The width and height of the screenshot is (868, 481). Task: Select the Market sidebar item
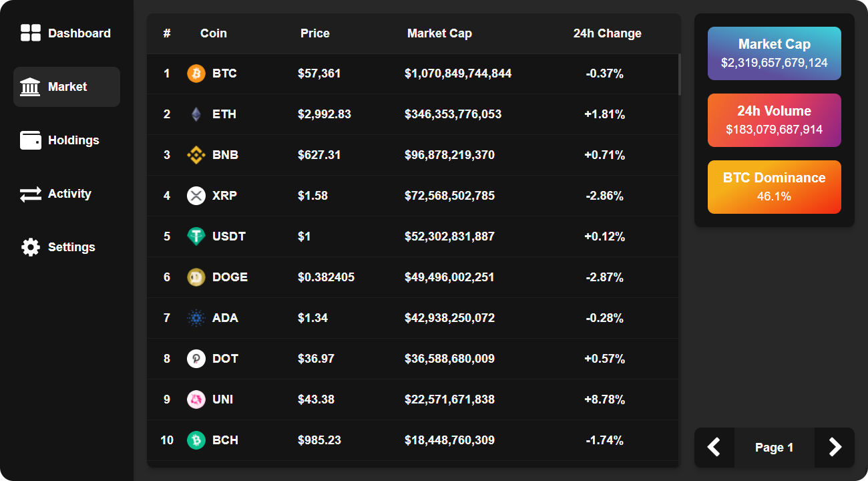pos(67,87)
